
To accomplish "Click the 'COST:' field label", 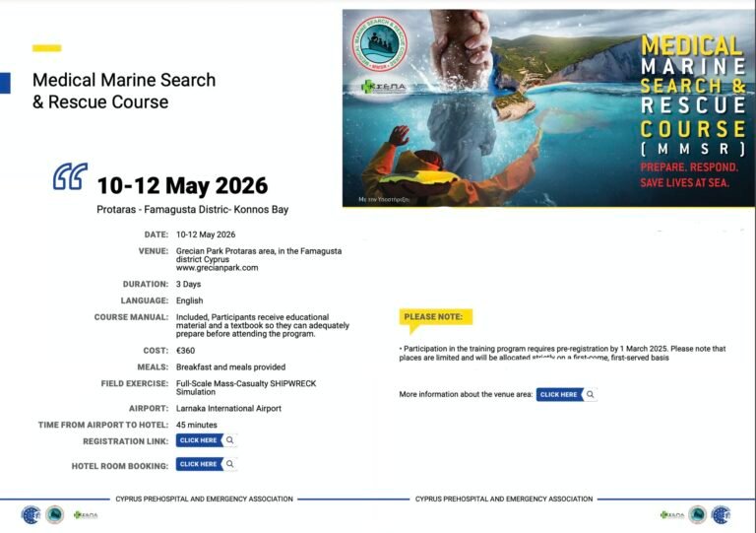I will click(x=156, y=351).
